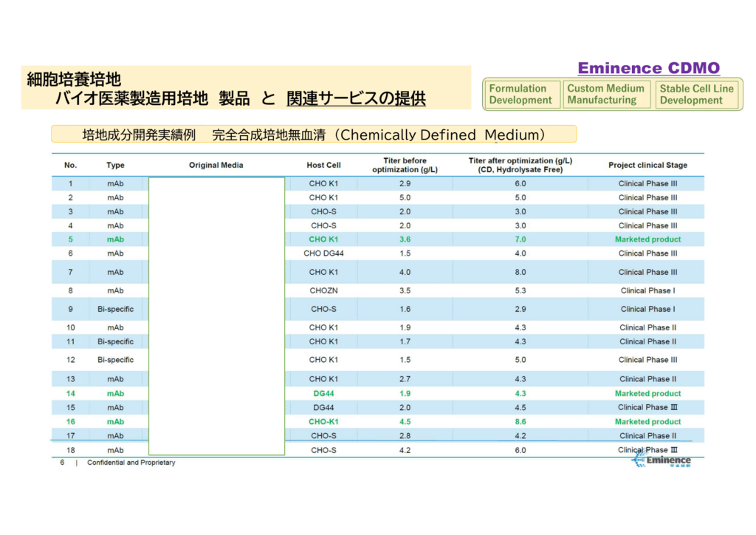Click the underlined 関連サービスの提供 text
Viewport: 756px width, 535px height.
356,98
